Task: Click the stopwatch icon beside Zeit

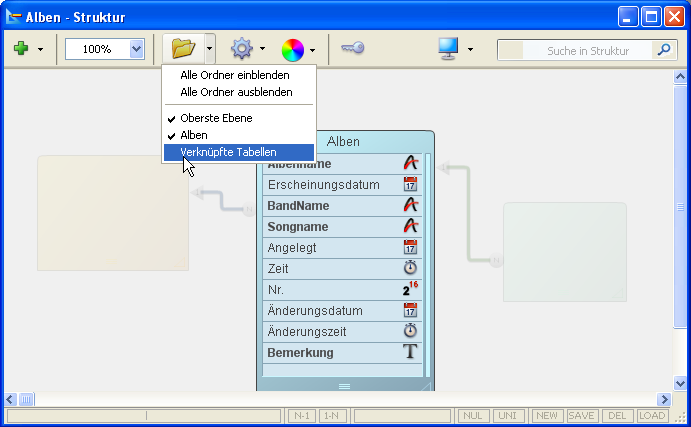Action: 410,267
